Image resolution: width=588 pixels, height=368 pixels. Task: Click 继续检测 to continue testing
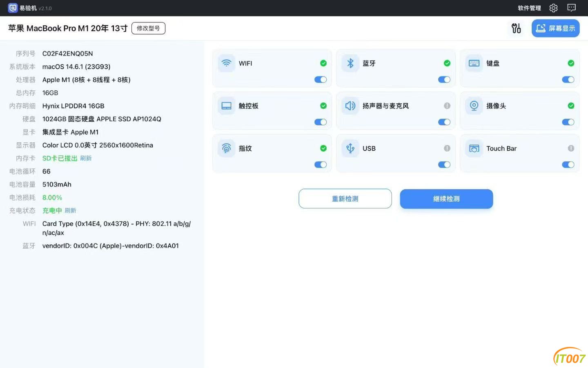click(x=446, y=199)
